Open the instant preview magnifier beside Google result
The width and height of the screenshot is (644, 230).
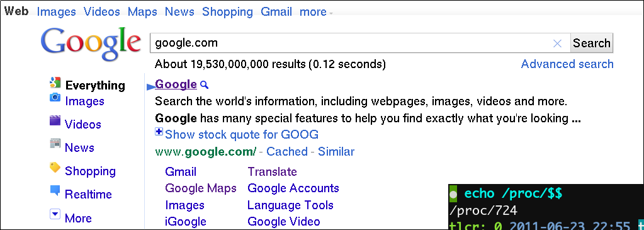click(x=204, y=85)
